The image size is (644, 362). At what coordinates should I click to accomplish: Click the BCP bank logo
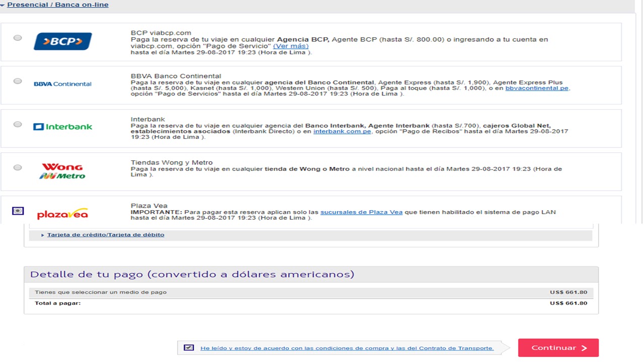point(63,41)
